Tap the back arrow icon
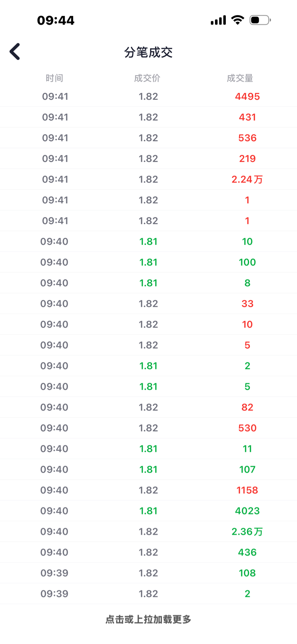The width and height of the screenshot is (297, 644). [15, 51]
